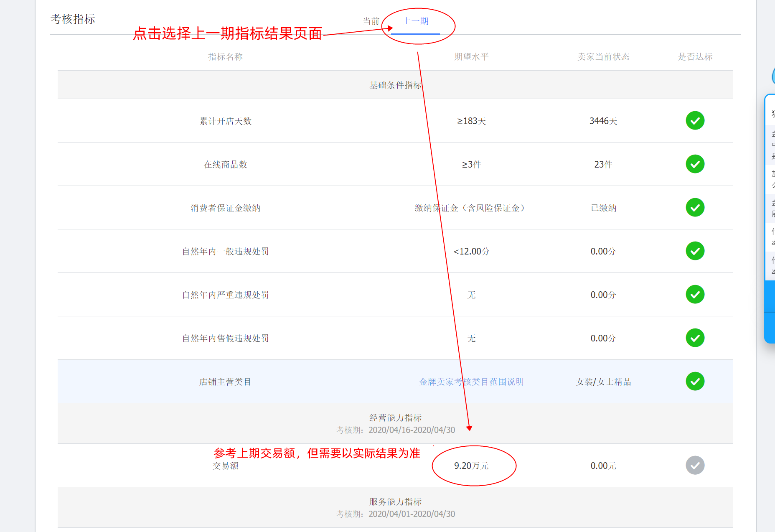This screenshot has width=775, height=532.
Task: Click the 23件 status value
Action: (603, 165)
